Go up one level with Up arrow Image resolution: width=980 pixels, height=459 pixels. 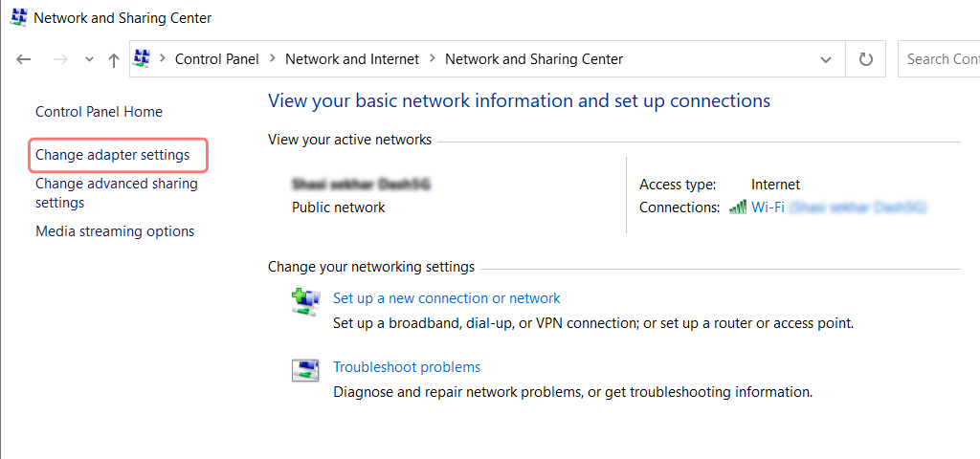[114, 59]
